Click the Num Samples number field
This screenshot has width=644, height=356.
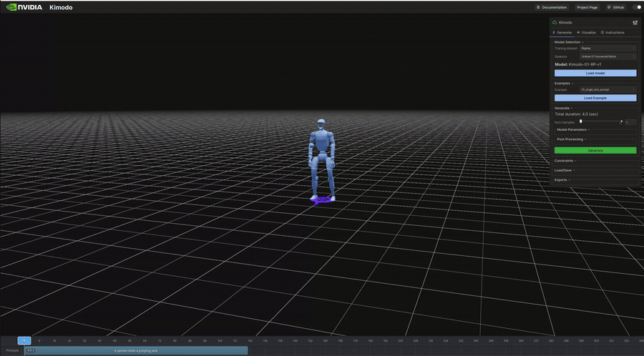tap(630, 122)
